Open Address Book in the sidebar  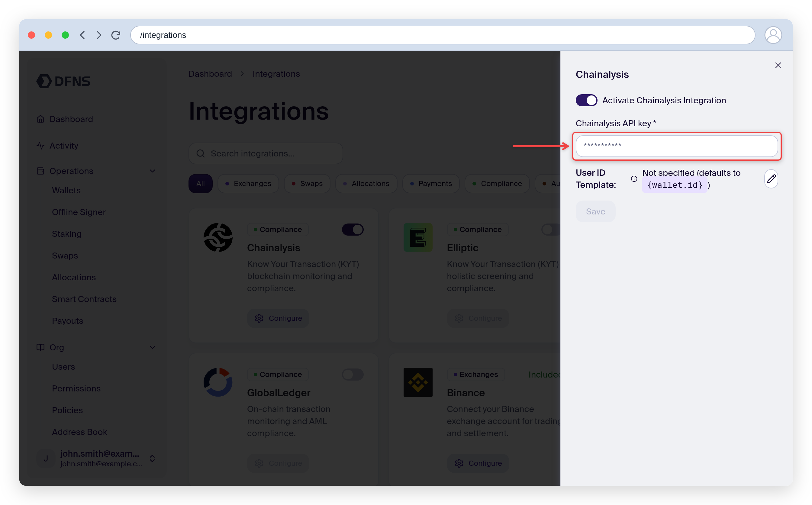(x=79, y=432)
